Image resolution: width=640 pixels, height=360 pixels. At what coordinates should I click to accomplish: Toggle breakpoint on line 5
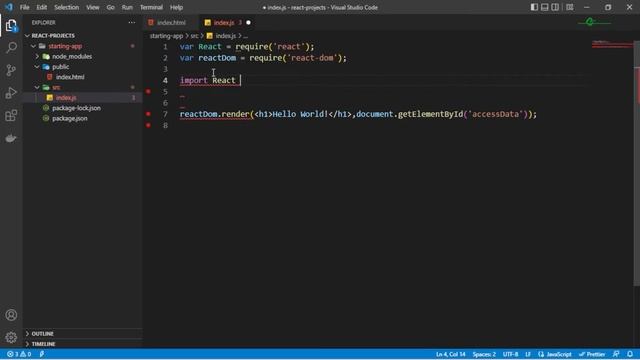[x=148, y=91]
